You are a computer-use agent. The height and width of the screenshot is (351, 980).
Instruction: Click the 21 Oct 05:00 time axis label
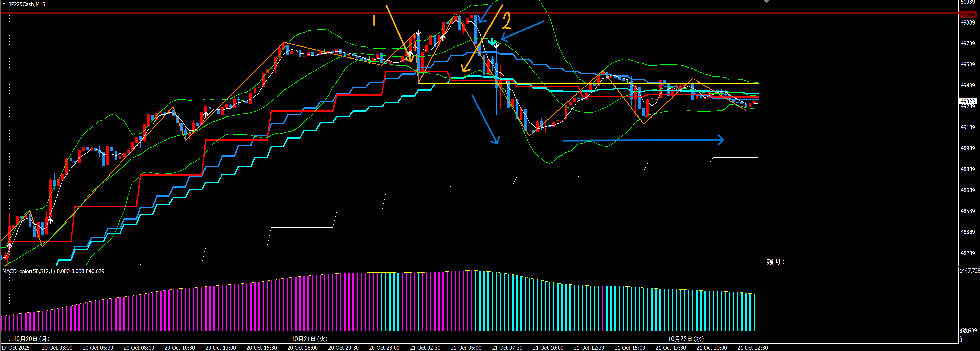466,348
